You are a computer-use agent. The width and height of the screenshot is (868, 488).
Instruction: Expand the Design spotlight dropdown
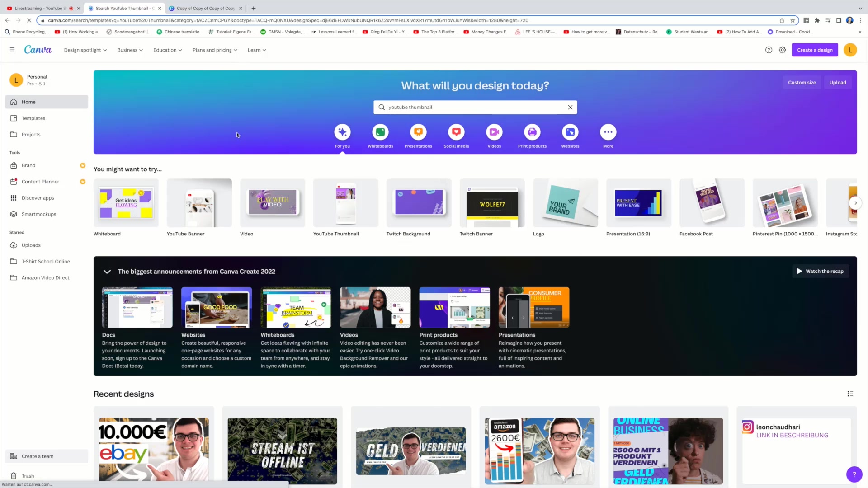pyautogui.click(x=85, y=50)
